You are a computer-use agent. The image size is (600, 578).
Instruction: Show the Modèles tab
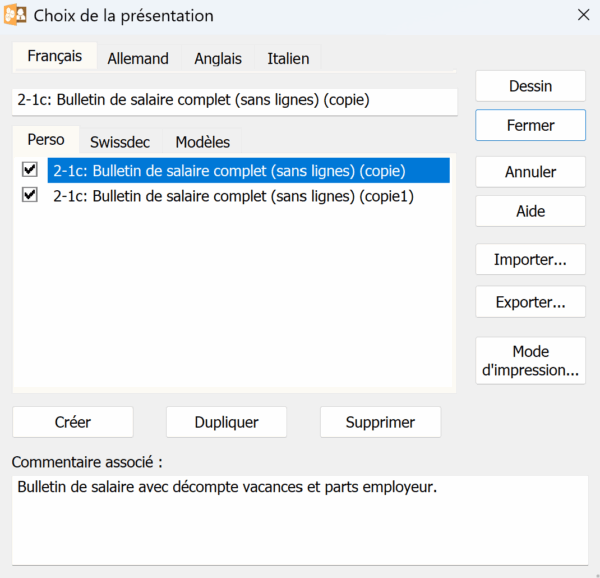[x=202, y=142]
